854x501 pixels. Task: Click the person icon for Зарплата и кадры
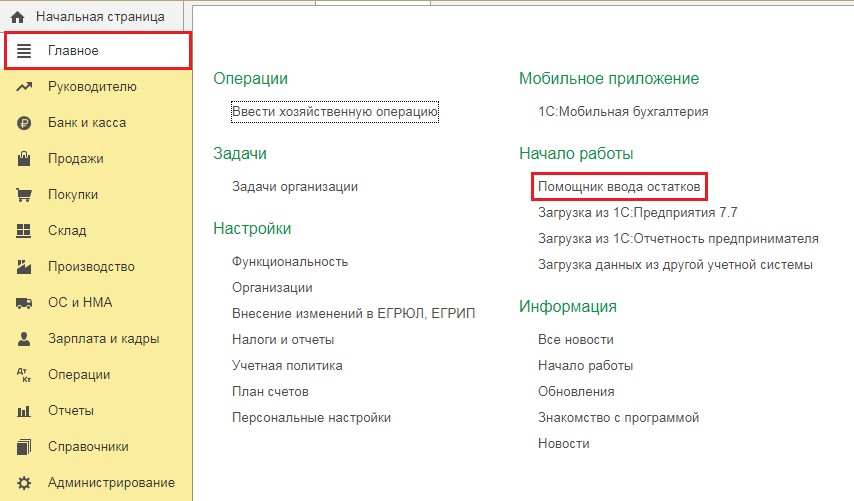[x=24, y=339]
